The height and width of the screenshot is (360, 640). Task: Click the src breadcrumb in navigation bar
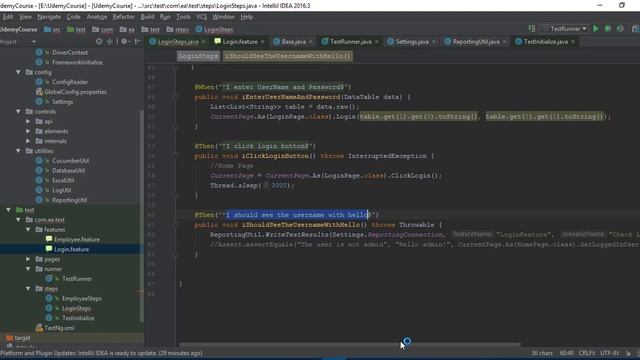tap(52, 29)
